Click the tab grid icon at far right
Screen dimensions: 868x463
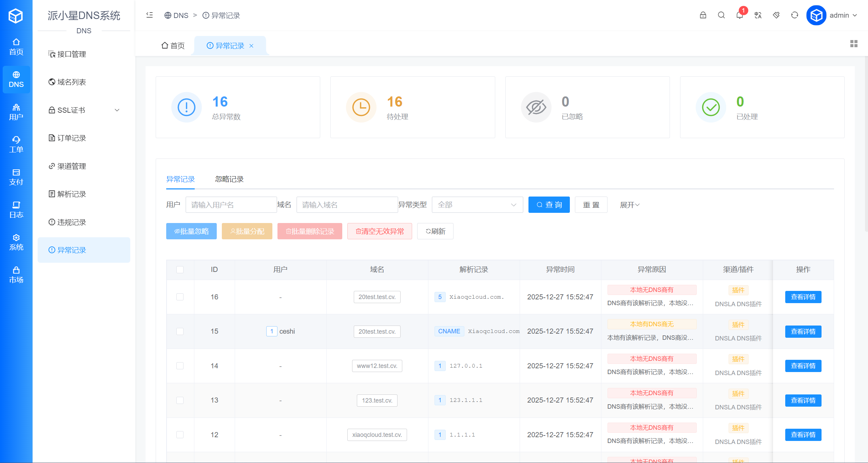click(x=854, y=44)
